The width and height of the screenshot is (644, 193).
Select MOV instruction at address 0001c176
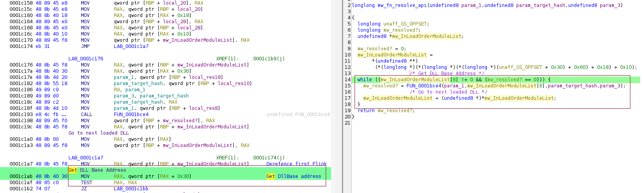coord(85,64)
